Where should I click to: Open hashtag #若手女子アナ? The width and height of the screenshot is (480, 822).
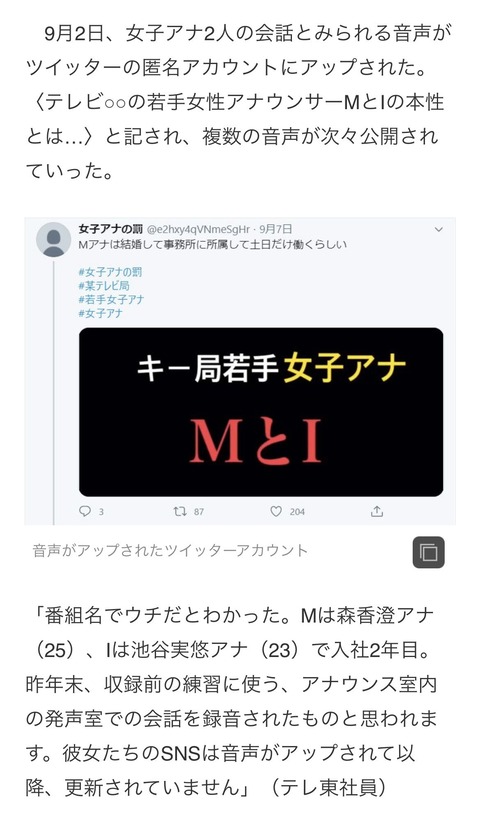[111, 299]
